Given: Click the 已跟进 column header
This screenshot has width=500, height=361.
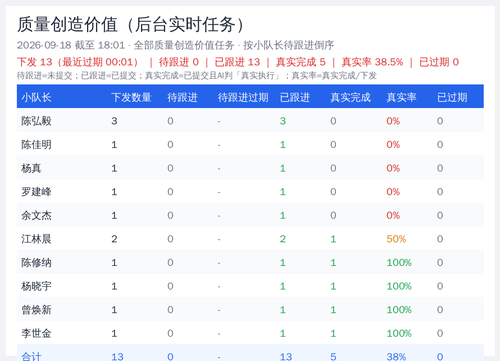Looking at the screenshot, I should pos(295,97).
